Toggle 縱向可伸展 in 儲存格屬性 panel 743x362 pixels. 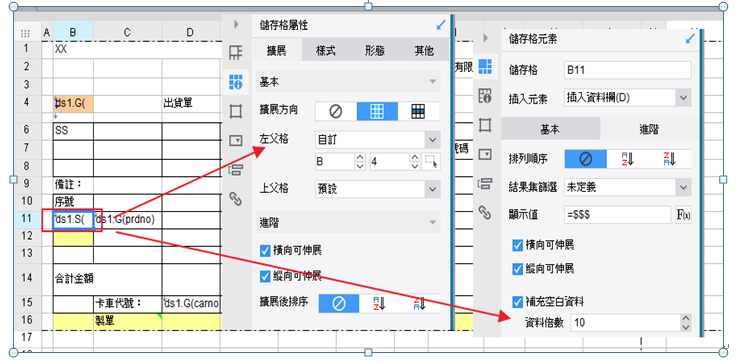(265, 276)
